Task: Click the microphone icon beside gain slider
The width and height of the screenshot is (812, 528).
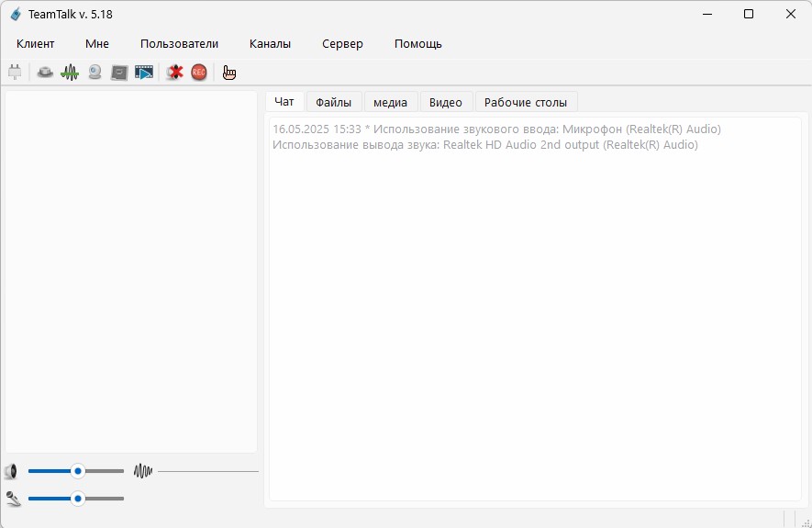Action: pos(13,499)
